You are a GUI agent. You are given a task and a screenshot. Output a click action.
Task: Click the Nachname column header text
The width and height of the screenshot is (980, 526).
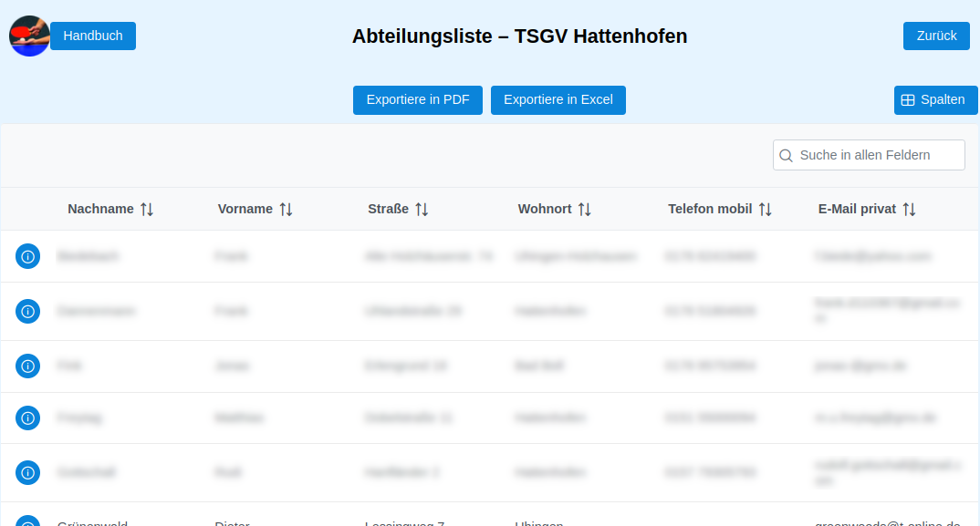[x=100, y=209]
